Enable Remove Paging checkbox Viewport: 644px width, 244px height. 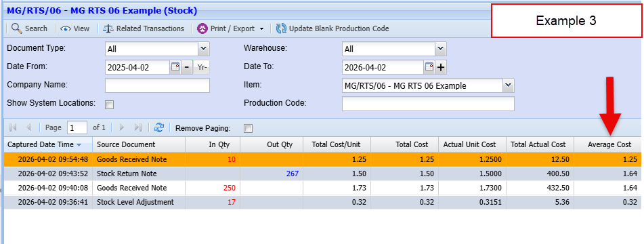248,129
